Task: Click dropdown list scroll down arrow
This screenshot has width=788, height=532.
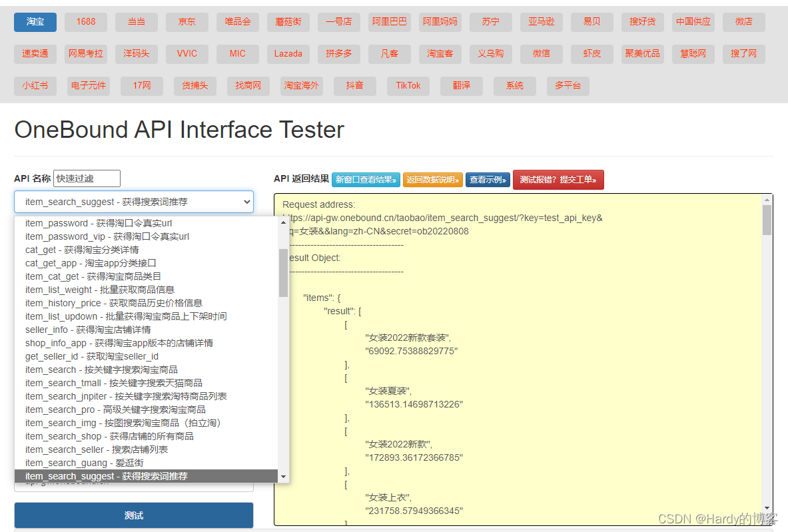Action: (x=284, y=477)
